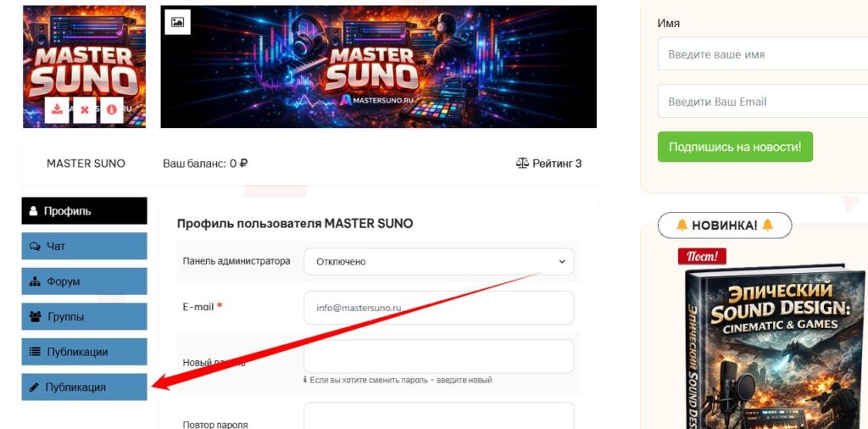This screenshot has width=868, height=429.
Task: Click the Подпишись на новости! button
Action: [735, 147]
